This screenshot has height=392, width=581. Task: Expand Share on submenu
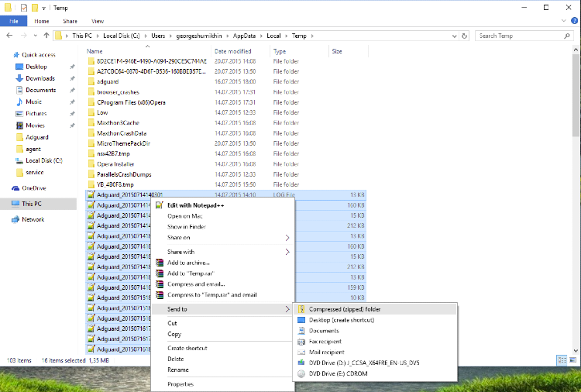[x=222, y=238]
